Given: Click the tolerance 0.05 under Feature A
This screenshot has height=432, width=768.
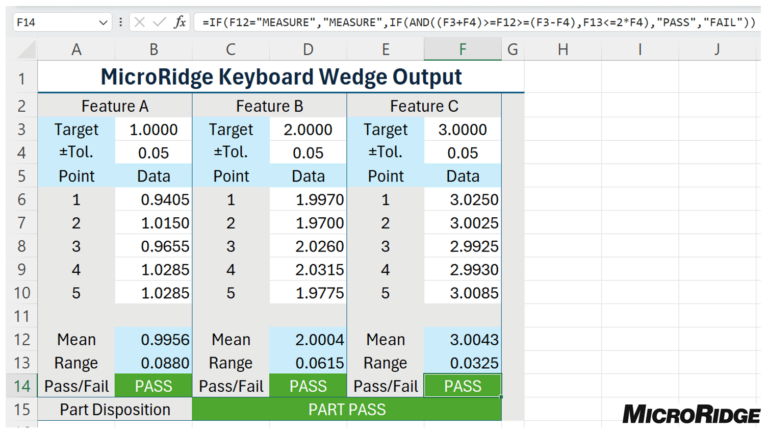Looking at the screenshot, I should [x=154, y=153].
